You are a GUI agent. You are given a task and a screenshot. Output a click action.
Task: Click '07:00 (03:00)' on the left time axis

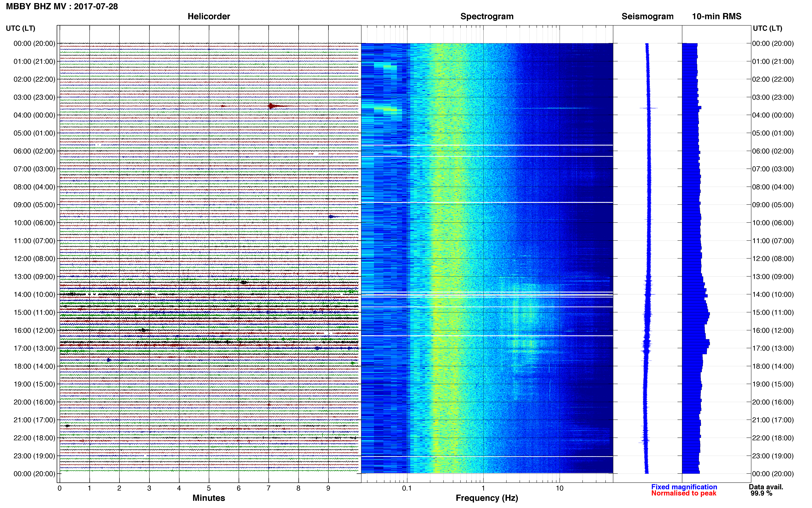click(x=34, y=169)
